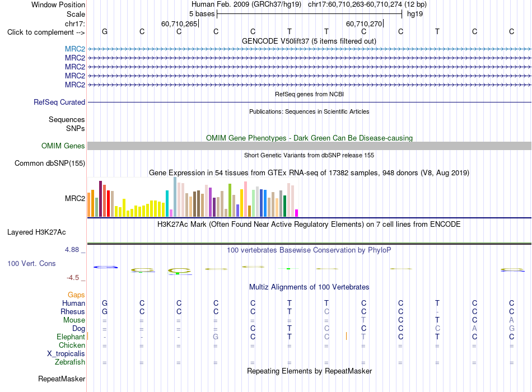This screenshot has width=532, height=392.
Task: Open the 'H3K27Ac Mark' ENCODE track title
Action: [309, 225]
